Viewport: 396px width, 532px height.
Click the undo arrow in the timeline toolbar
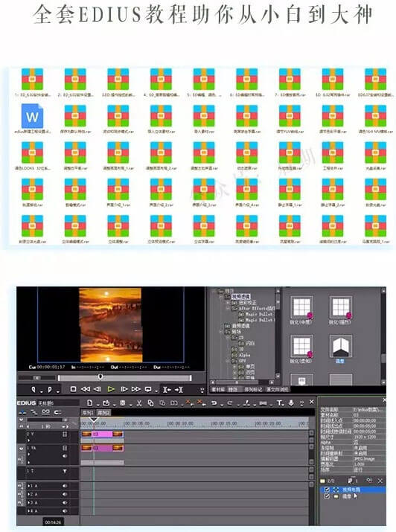214,403
